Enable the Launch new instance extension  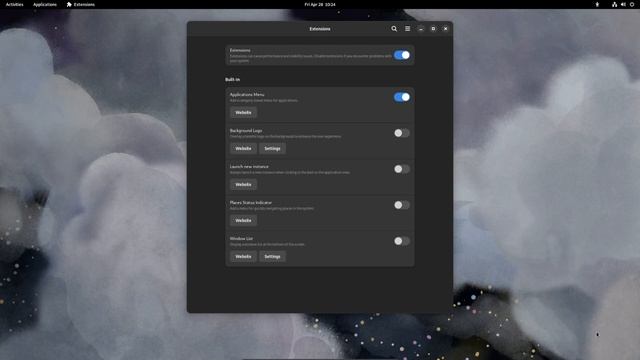pos(402,169)
